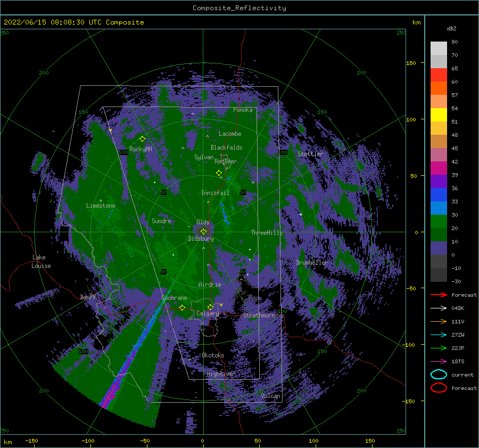Click the Didsbury city label
Viewport: 479px width, 448px height.
point(201,239)
